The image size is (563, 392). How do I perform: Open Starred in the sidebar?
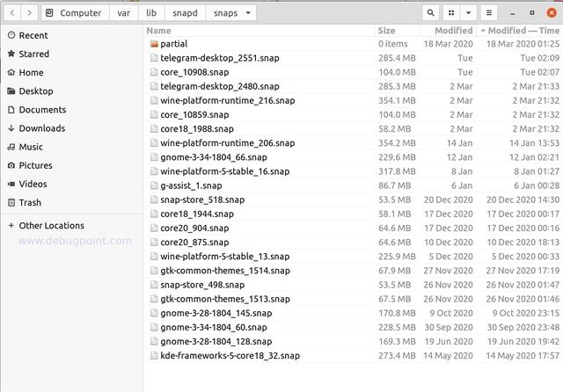[x=33, y=54]
